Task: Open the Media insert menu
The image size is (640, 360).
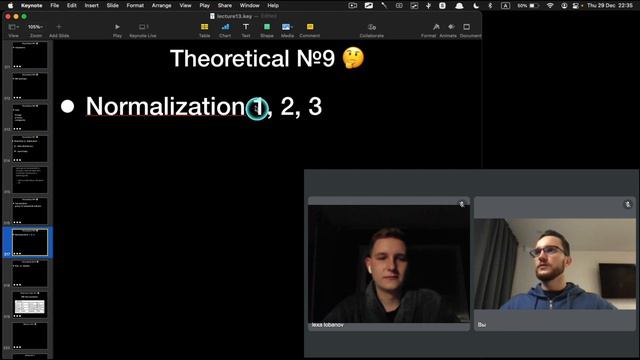Action: (x=287, y=27)
